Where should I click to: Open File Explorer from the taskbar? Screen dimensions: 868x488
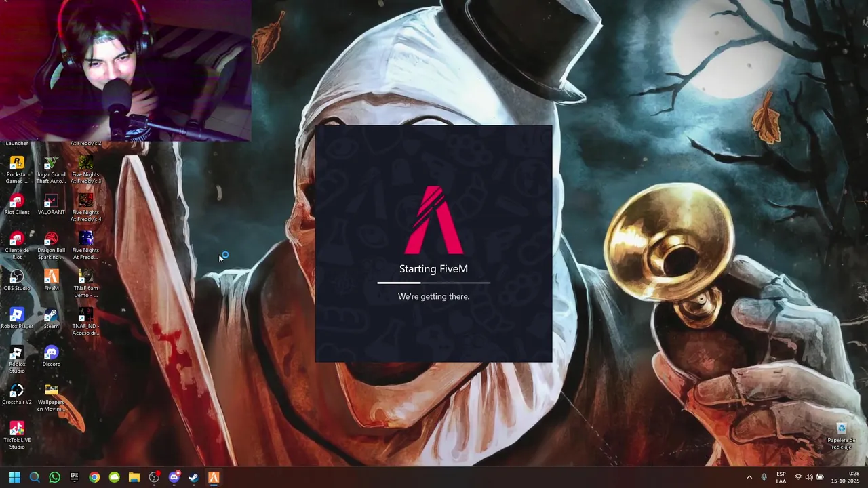click(x=134, y=477)
